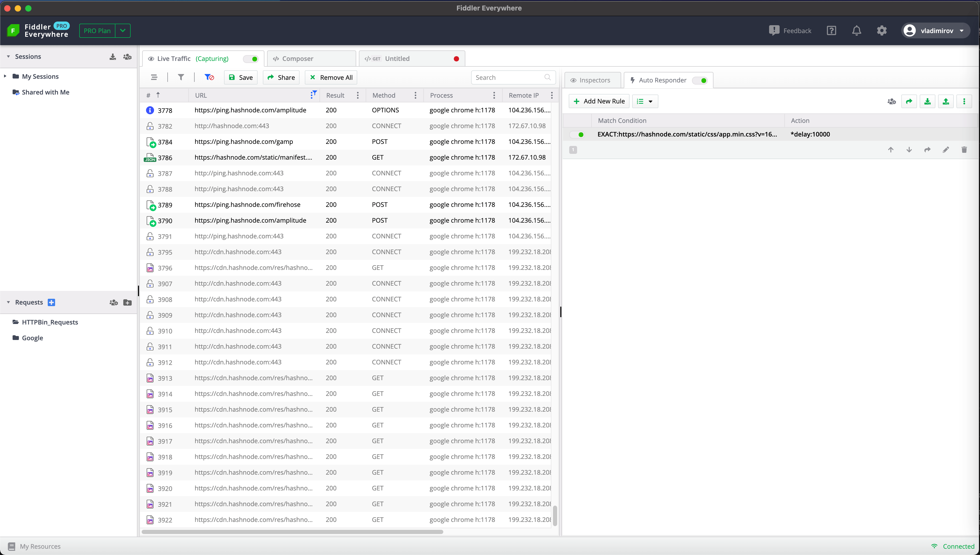Click the share requests people icon

114,302
